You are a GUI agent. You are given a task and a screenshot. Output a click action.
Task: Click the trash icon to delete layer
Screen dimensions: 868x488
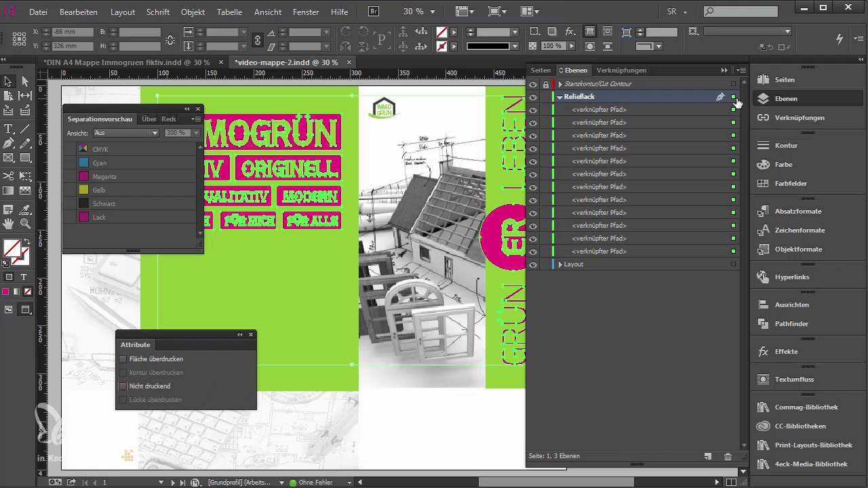[x=728, y=457]
